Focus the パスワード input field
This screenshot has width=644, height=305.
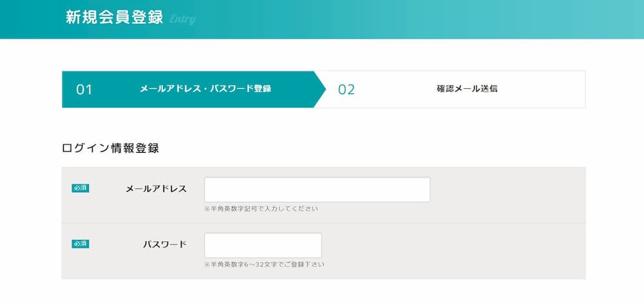pyautogui.click(x=263, y=245)
